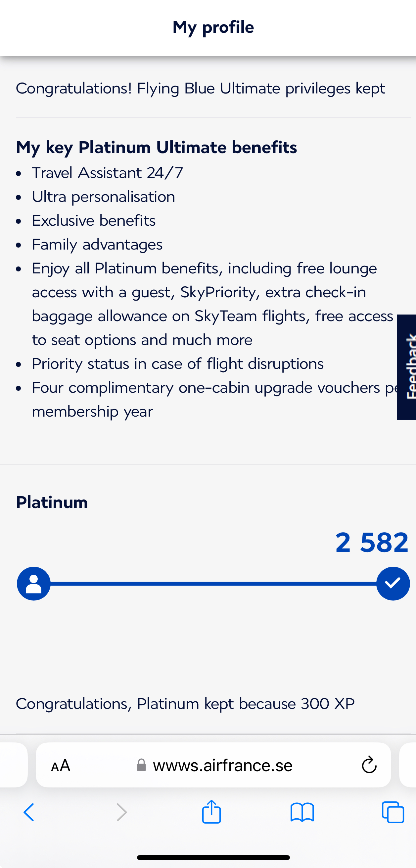Screen dimensions: 416x868
Task: Tap the 2 582 XP value
Action: (372, 543)
